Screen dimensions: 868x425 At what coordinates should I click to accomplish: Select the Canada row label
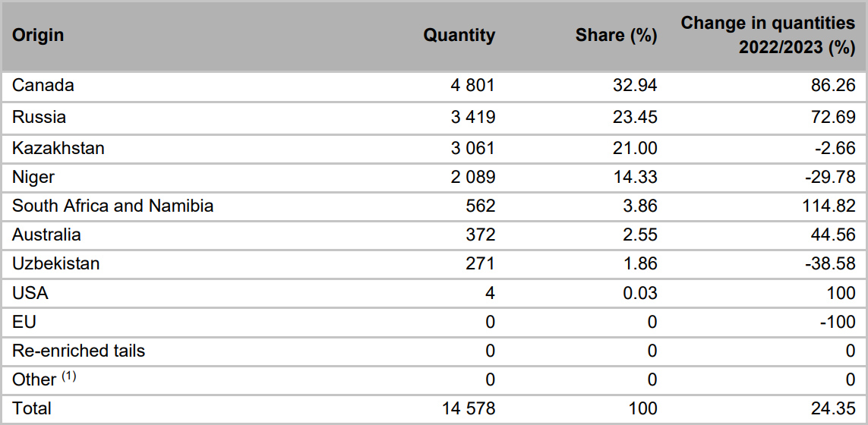click(43, 86)
